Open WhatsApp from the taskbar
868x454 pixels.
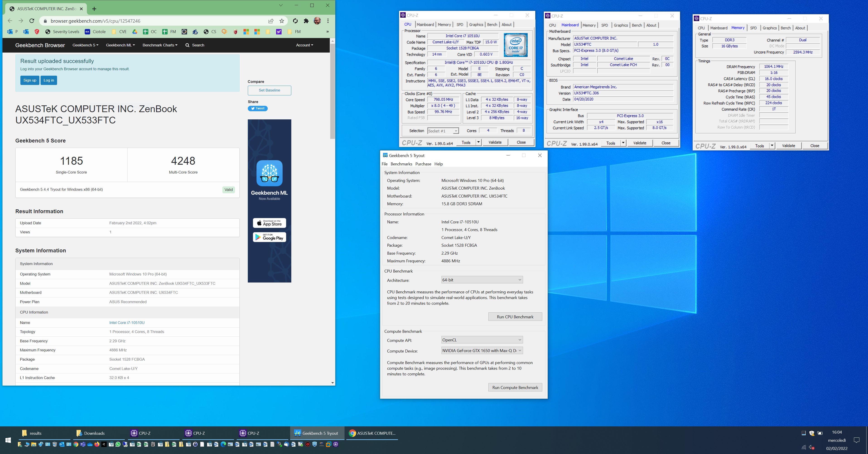coord(118,444)
